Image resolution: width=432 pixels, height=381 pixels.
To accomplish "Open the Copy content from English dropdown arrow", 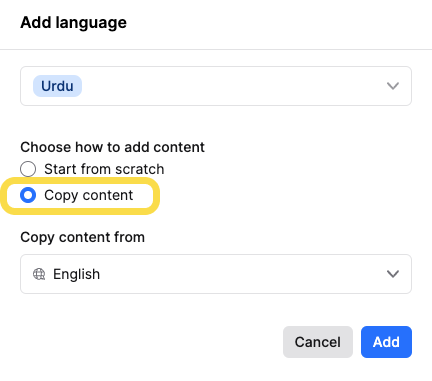I will (393, 274).
